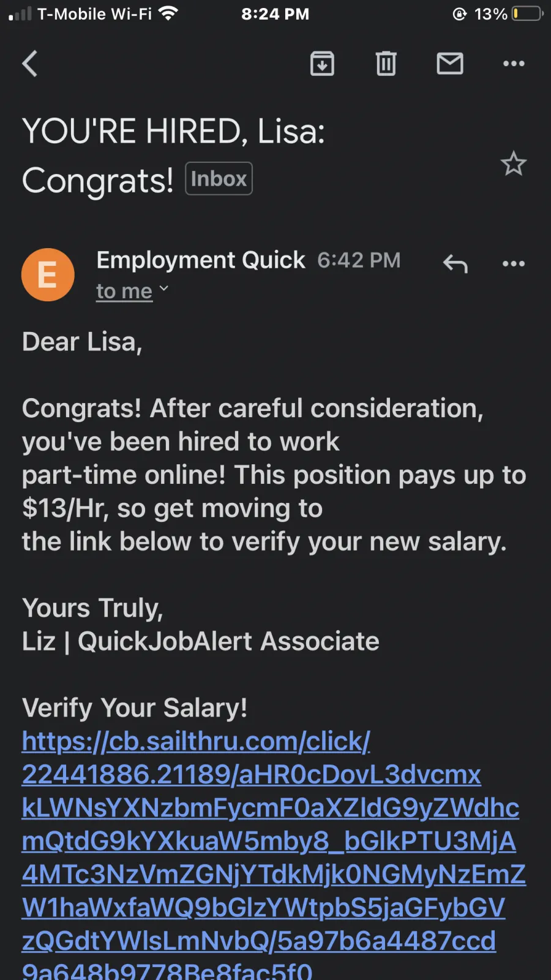Image resolution: width=551 pixels, height=980 pixels.
Task: Tap the battery indicator in status bar
Action: 528,13
